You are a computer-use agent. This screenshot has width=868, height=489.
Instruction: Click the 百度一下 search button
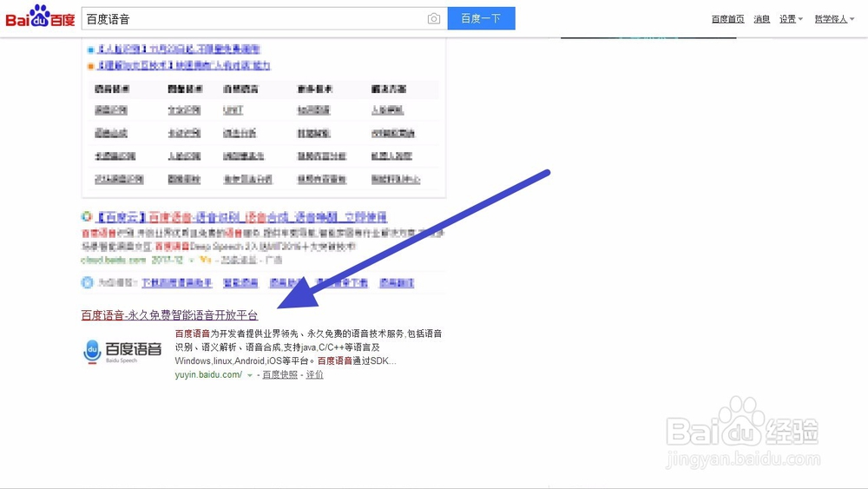coord(481,18)
